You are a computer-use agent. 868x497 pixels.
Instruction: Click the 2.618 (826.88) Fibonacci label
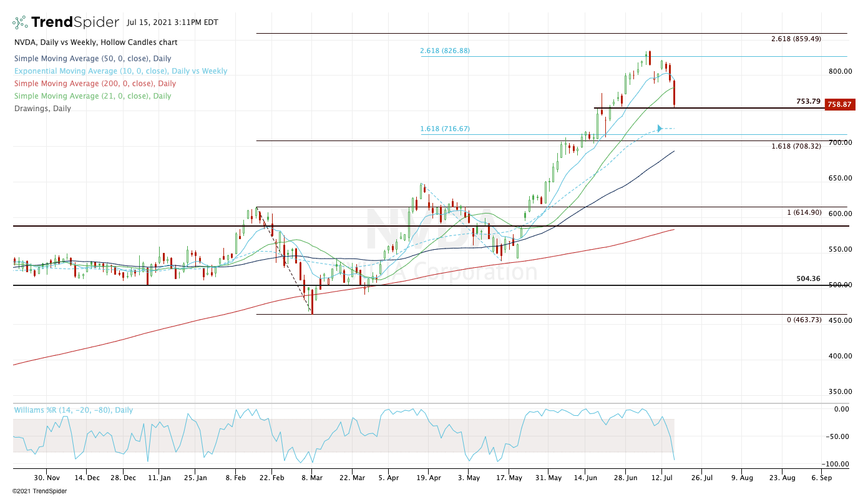pyautogui.click(x=445, y=51)
